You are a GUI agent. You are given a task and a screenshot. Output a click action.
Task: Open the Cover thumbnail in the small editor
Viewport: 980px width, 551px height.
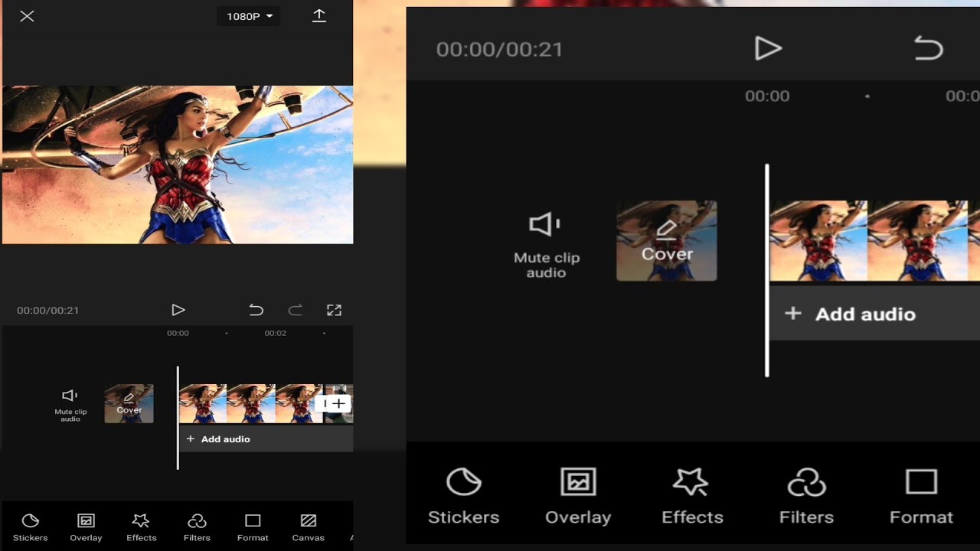click(x=129, y=403)
